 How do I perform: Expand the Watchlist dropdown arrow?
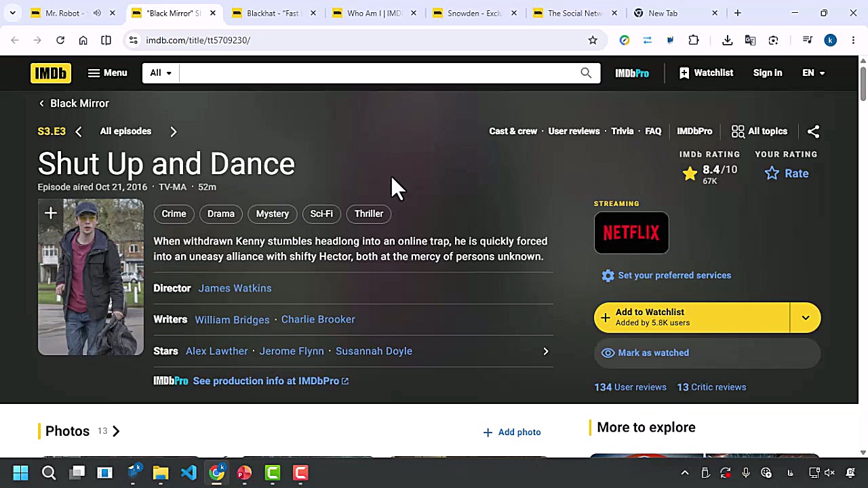tap(806, 317)
